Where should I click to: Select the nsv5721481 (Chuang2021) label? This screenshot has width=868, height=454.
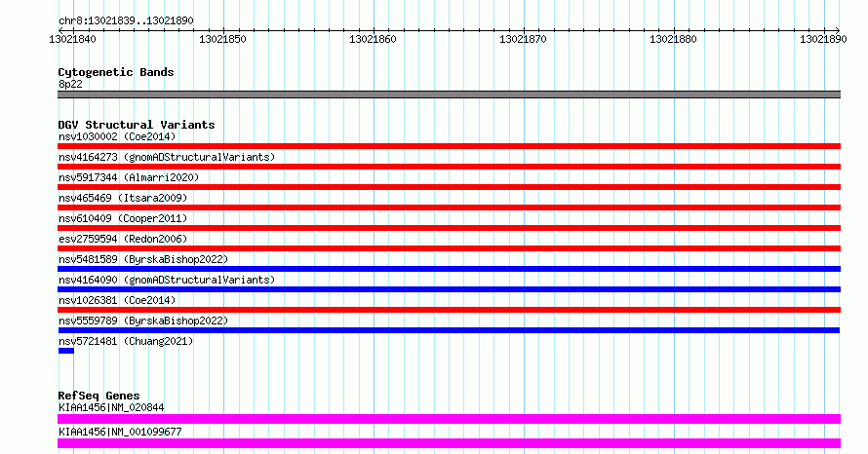(126, 341)
